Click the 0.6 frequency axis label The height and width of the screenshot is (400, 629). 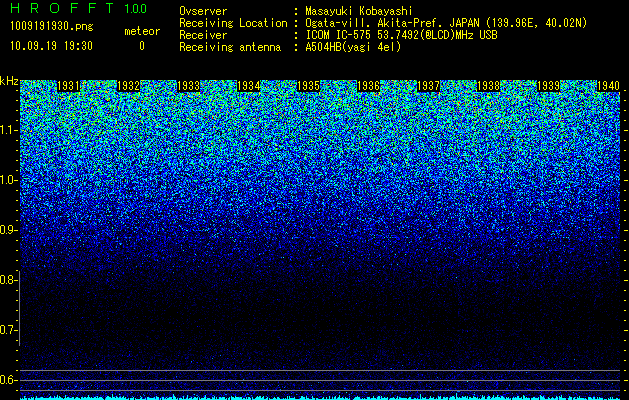click(x=8, y=380)
